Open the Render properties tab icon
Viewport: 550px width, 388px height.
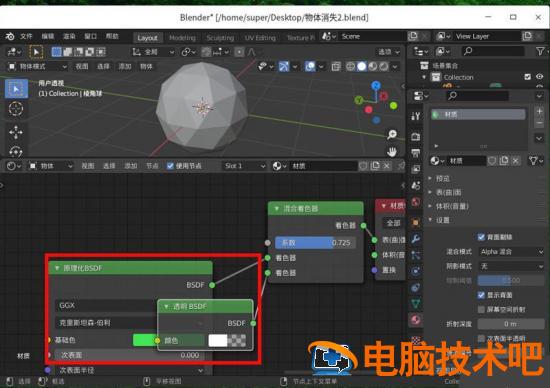click(x=416, y=136)
